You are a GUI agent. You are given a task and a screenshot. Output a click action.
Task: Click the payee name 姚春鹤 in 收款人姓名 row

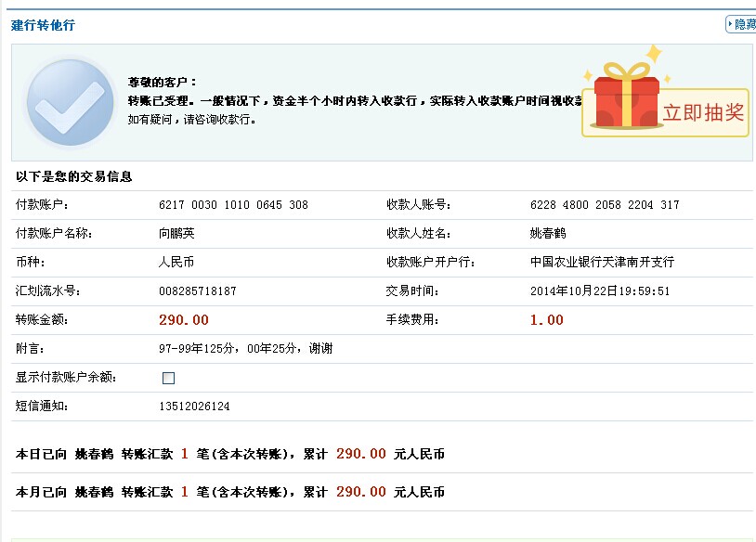click(548, 234)
